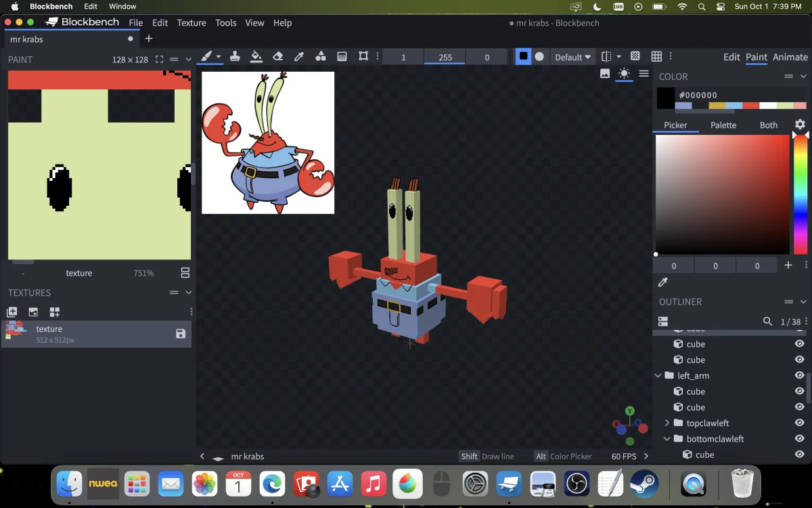The width and height of the screenshot is (812, 508).
Task: Collapse the Textures panel chevron
Action: pos(188,293)
